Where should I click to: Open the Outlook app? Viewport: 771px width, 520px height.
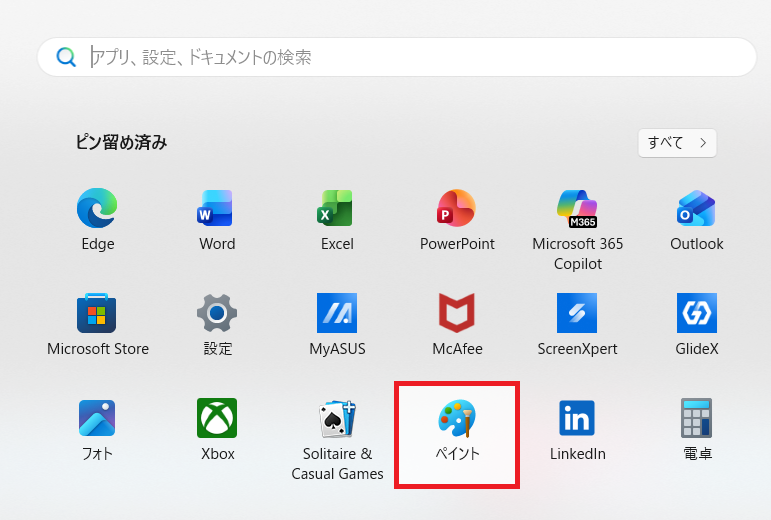tap(697, 220)
